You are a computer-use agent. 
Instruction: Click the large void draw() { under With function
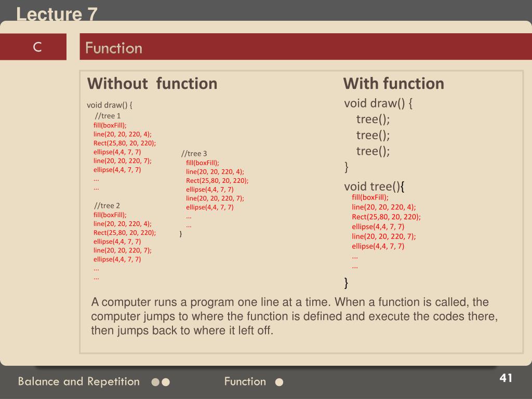(x=378, y=103)
